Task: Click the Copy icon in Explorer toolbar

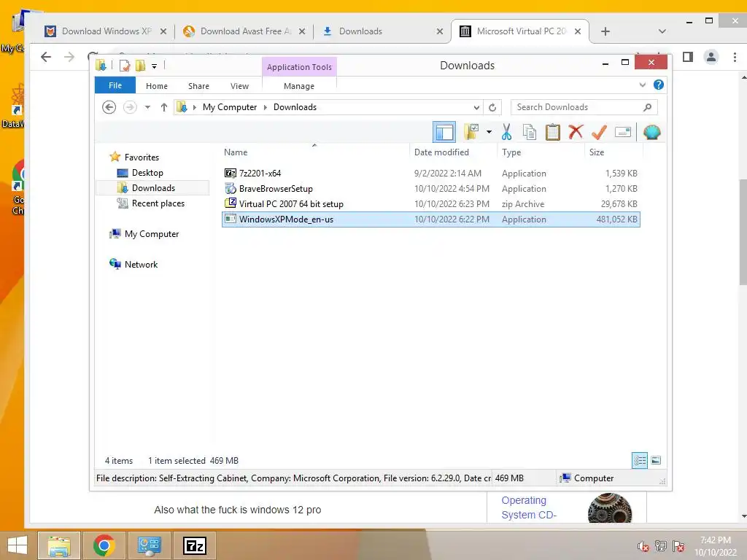Action: coord(530,132)
